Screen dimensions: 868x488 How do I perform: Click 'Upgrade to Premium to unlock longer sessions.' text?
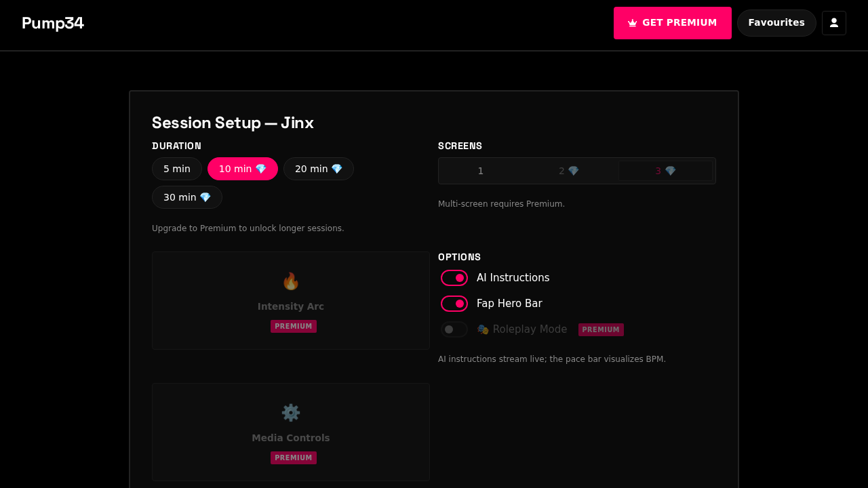coord(248,228)
